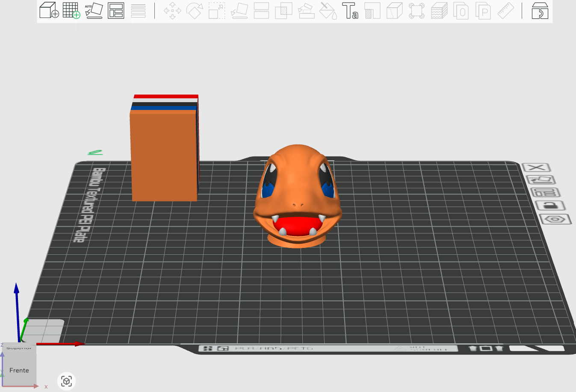
Task: Click the Add model cube icon
Action: pyautogui.click(x=49, y=10)
